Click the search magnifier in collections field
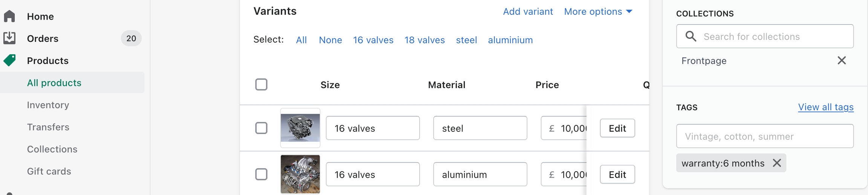 click(x=691, y=36)
